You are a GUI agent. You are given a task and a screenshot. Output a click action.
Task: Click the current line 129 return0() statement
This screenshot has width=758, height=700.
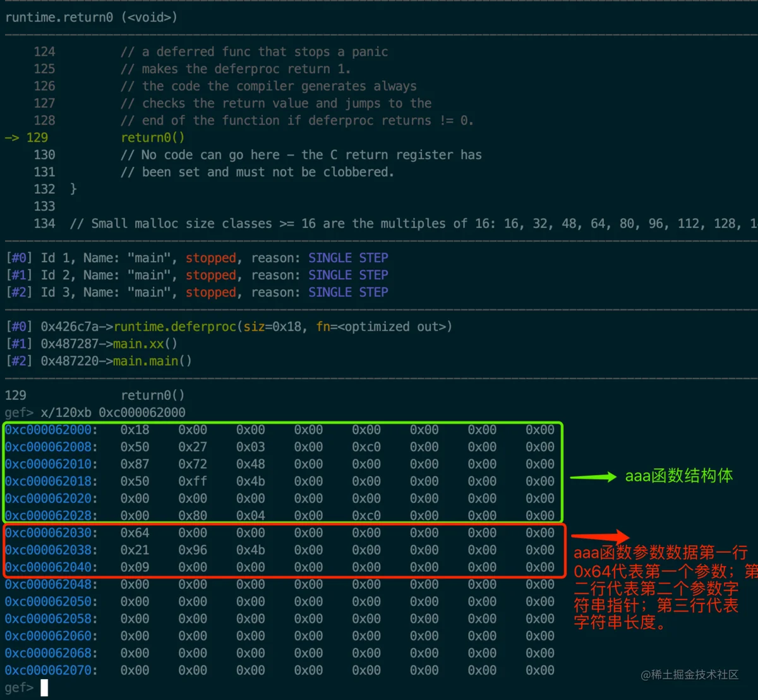point(153,138)
